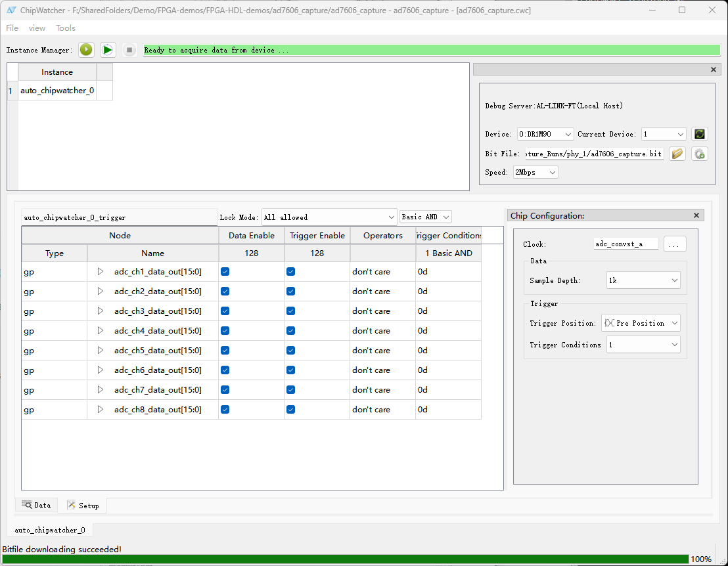Toggle Trigger Enable for adc_ch4_data_out

(290, 331)
